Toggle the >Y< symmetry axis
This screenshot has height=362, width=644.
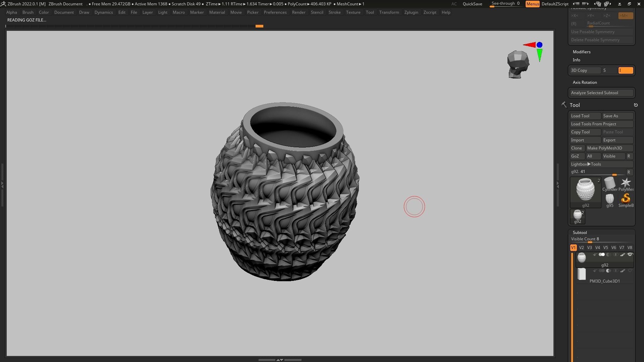click(x=593, y=16)
